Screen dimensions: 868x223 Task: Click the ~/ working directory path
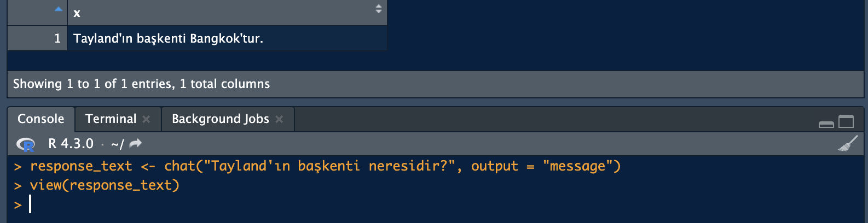pos(117,144)
